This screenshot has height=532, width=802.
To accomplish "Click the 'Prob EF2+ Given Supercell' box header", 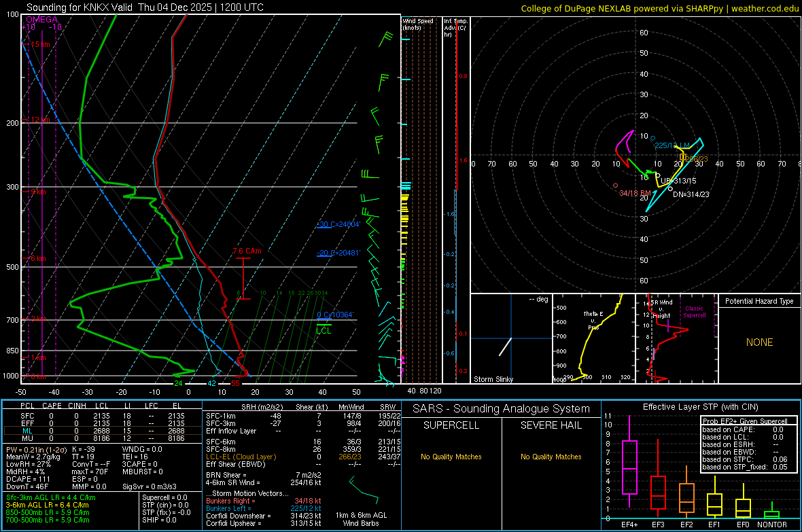I will (745, 421).
